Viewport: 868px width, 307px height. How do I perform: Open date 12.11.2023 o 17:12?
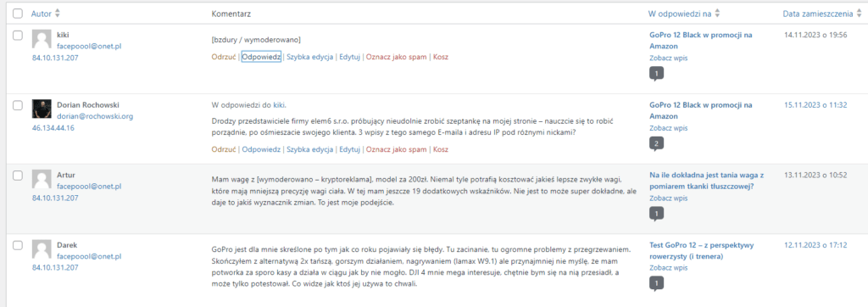click(816, 244)
